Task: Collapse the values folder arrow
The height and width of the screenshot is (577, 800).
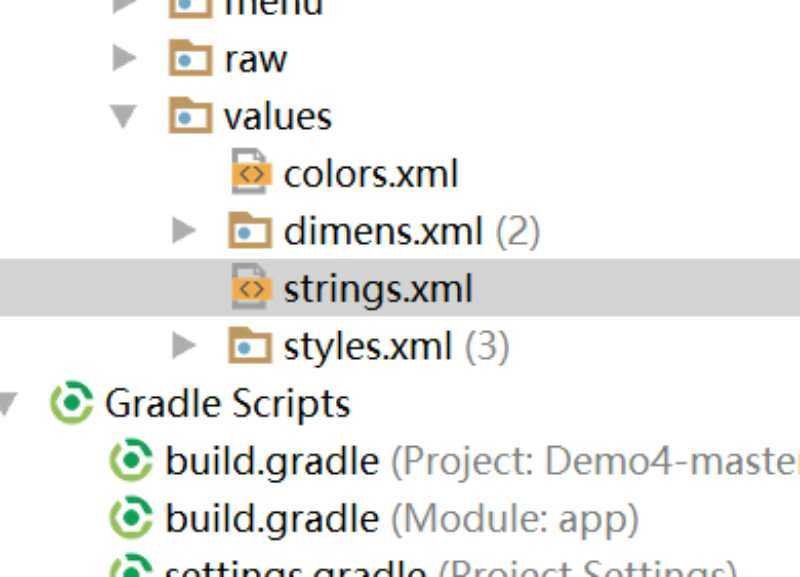Action: (123, 116)
